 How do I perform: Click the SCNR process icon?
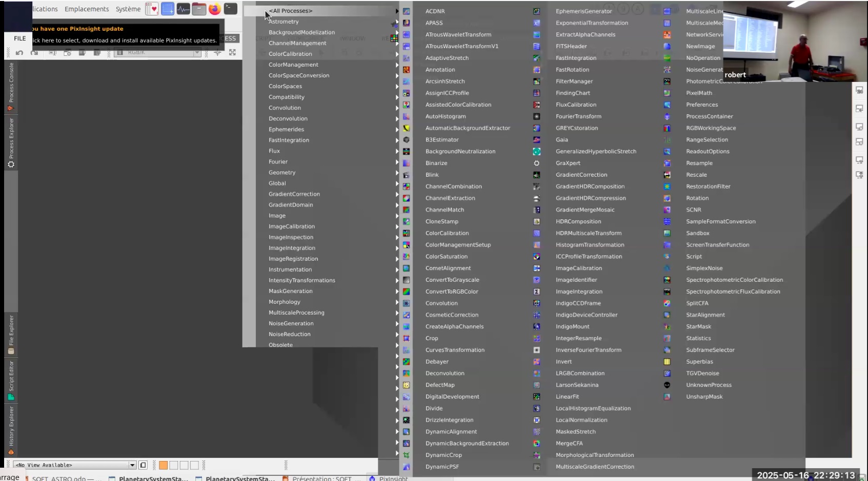(667, 210)
